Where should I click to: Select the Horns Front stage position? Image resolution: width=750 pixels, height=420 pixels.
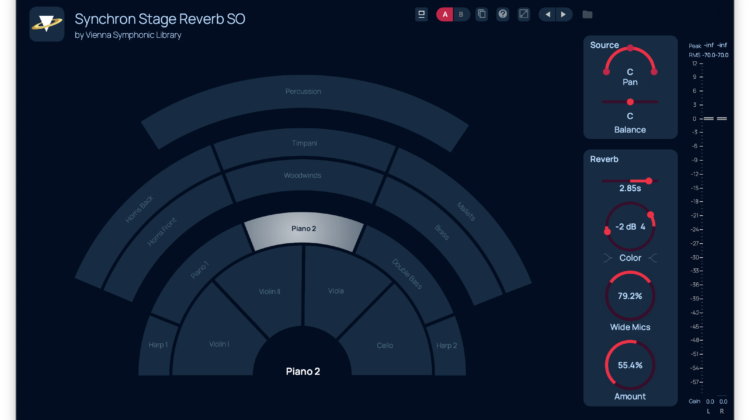coord(162,232)
